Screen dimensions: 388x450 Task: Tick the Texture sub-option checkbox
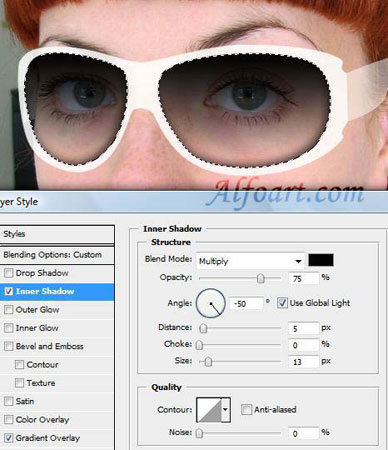point(19,383)
